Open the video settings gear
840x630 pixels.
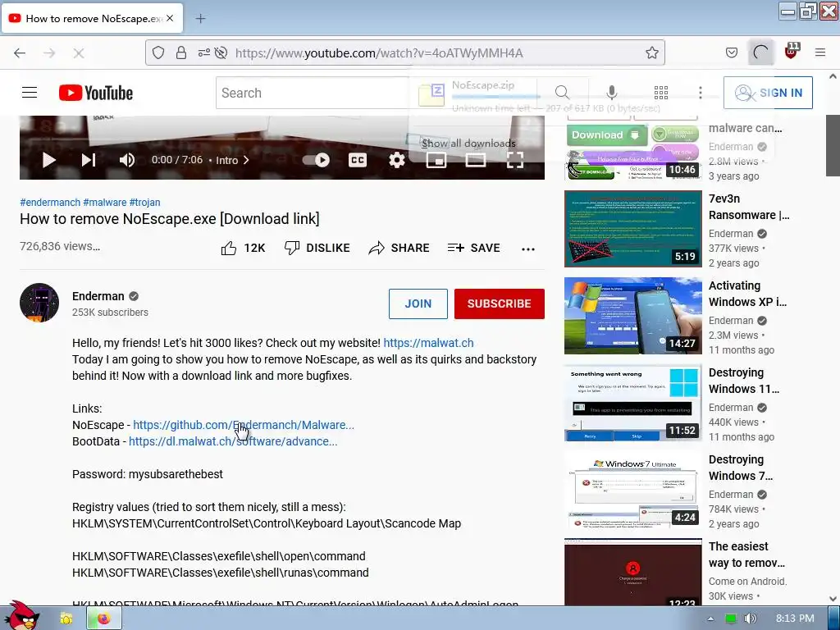click(397, 160)
